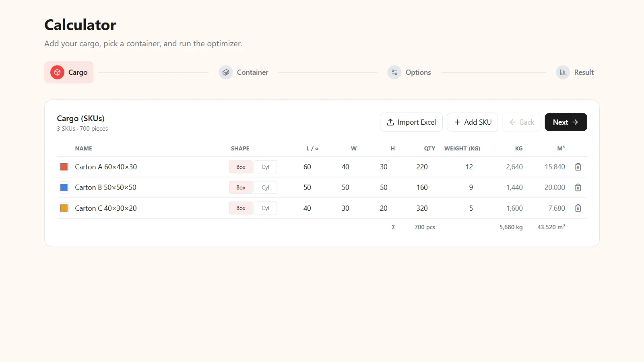Edit Carton C weight value 5
Screen dimensions: 644x362
470,208
